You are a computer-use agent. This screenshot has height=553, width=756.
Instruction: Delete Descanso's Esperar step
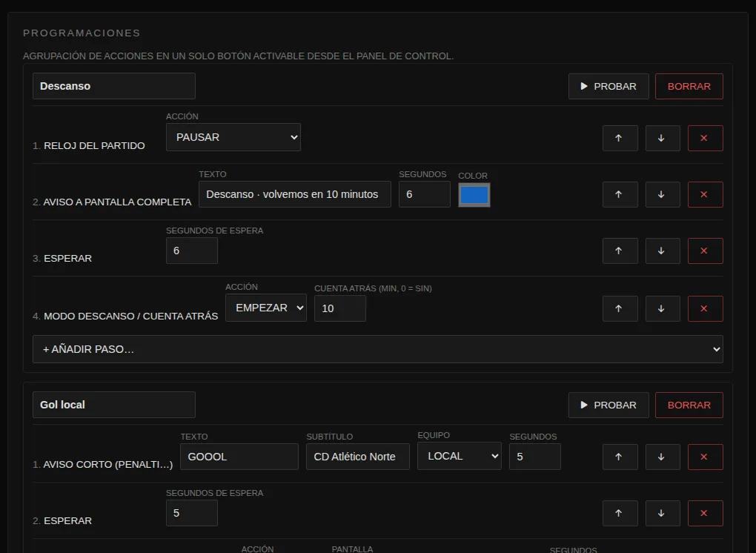click(x=705, y=251)
